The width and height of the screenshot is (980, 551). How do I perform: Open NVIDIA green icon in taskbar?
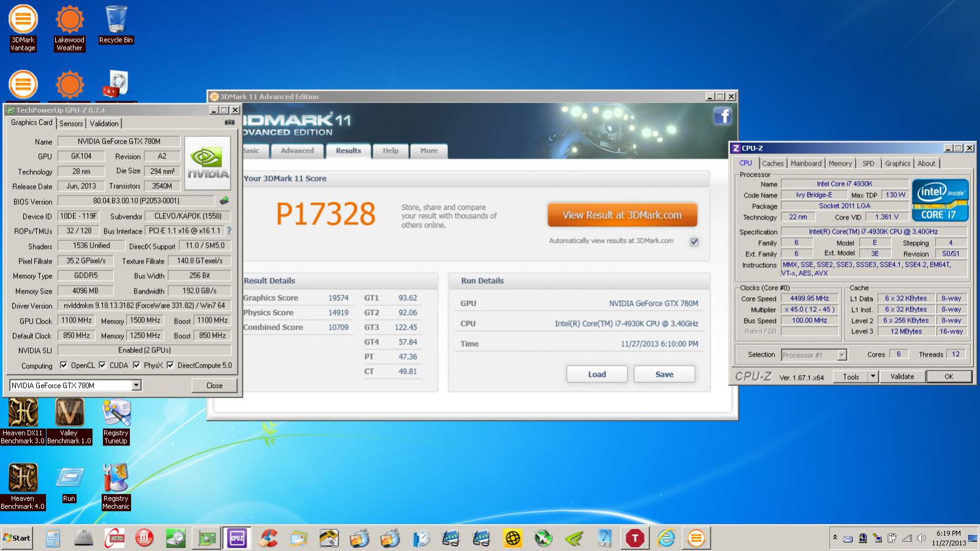[x=574, y=538]
